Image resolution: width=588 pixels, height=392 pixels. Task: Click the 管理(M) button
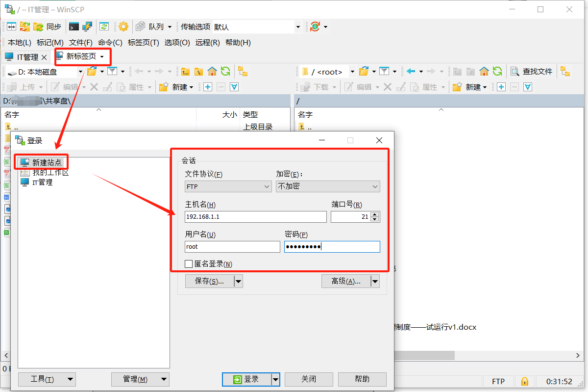[140, 379]
